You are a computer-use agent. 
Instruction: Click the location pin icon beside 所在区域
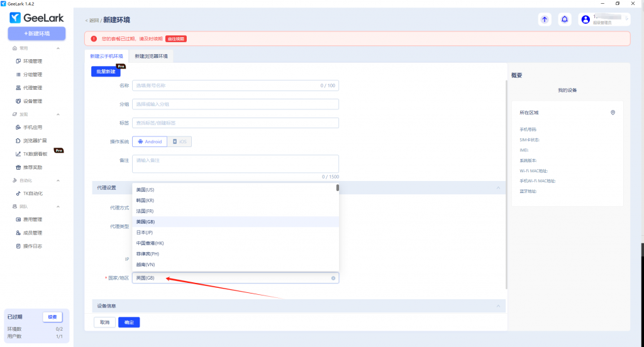tap(613, 113)
